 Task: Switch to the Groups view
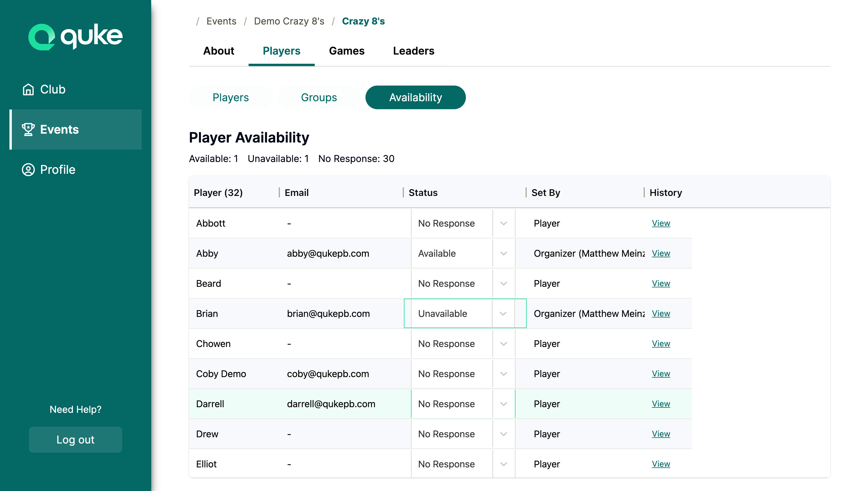point(319,97)
